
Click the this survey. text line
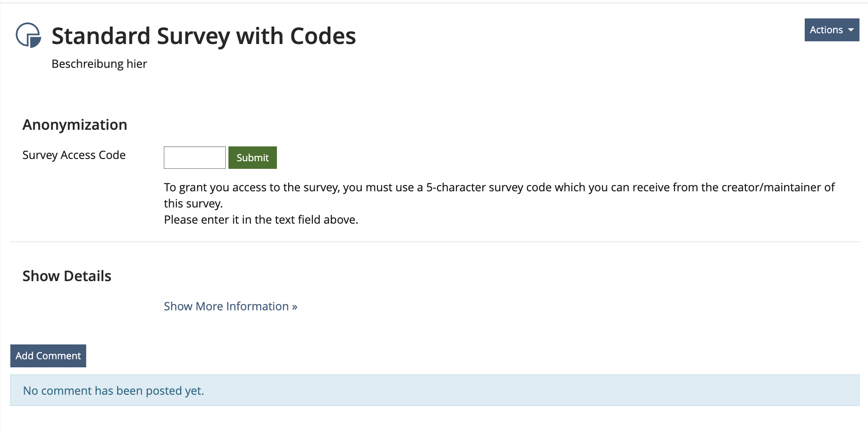click(x=193, y=203)
